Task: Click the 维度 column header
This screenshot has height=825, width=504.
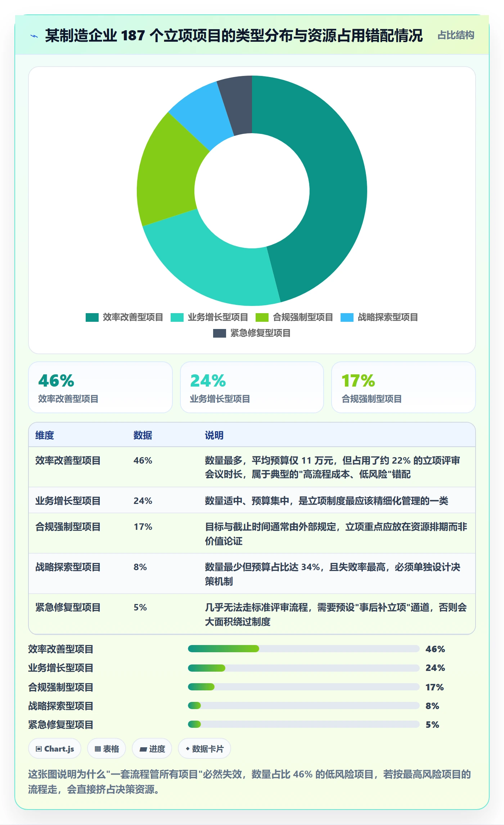Action: pos(45,435)
